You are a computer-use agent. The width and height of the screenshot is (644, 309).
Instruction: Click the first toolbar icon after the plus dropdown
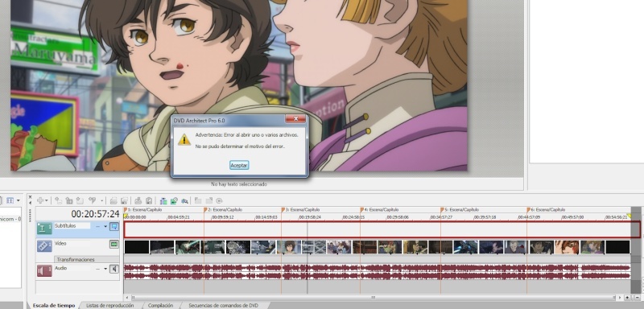click(58, 200)
